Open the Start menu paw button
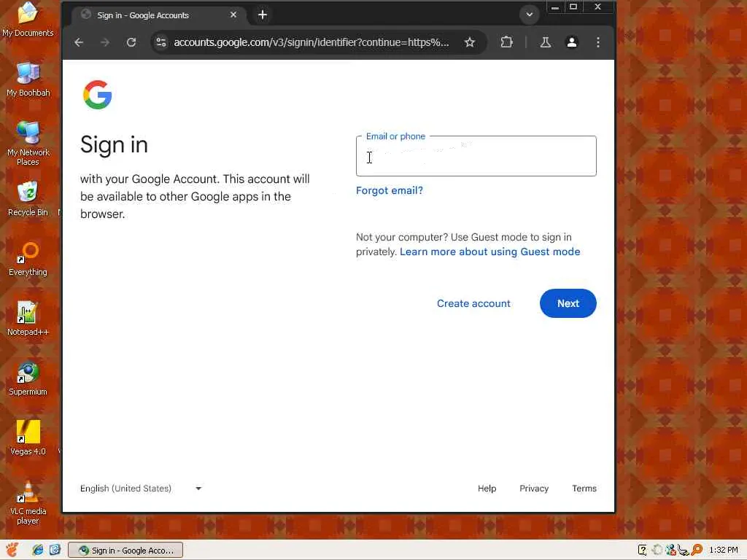747x560 pixels. (x=12, y=550)
